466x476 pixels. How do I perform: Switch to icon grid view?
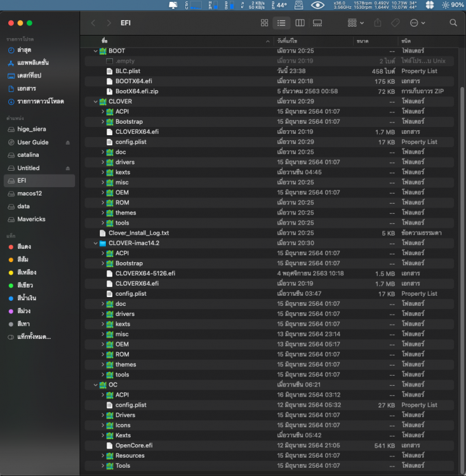[264, 23]
